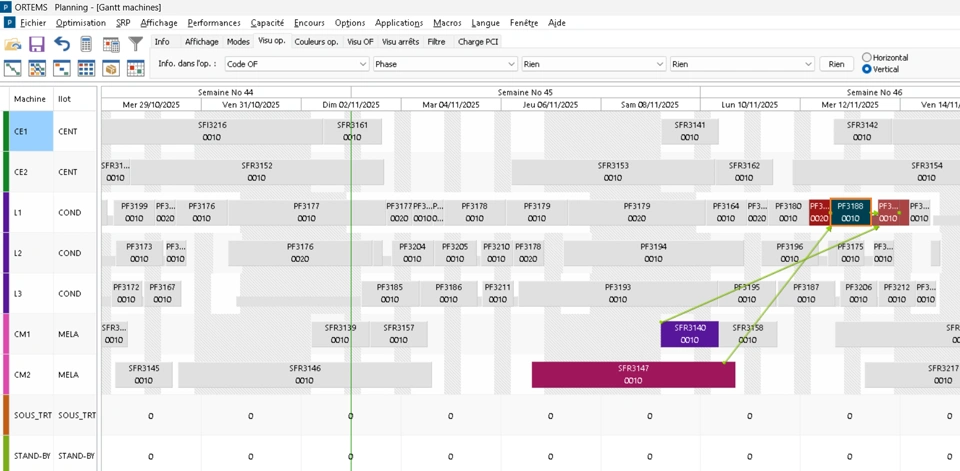Image resolution: width=960 pixels, height=471 pixels.
Task: Open the calculator tool icon
Action: tap(87, 44)
